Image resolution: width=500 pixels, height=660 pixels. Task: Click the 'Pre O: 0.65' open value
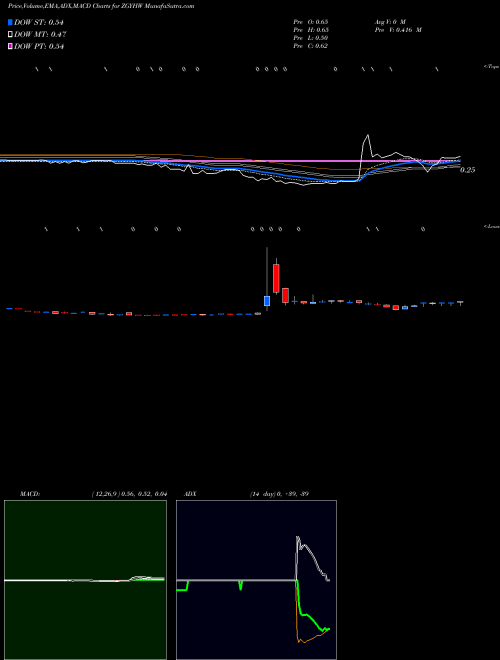pyautogui.click(x=311, y=22)
